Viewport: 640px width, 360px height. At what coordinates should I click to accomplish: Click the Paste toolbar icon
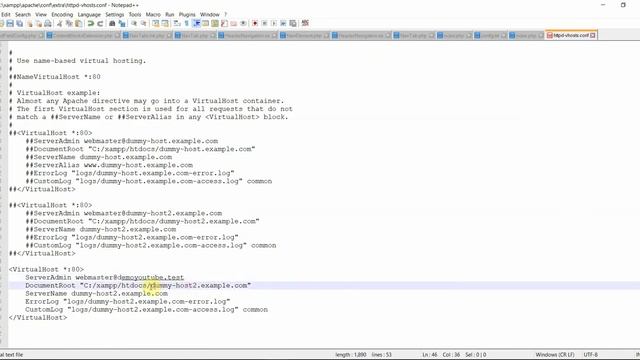point(78,23)
